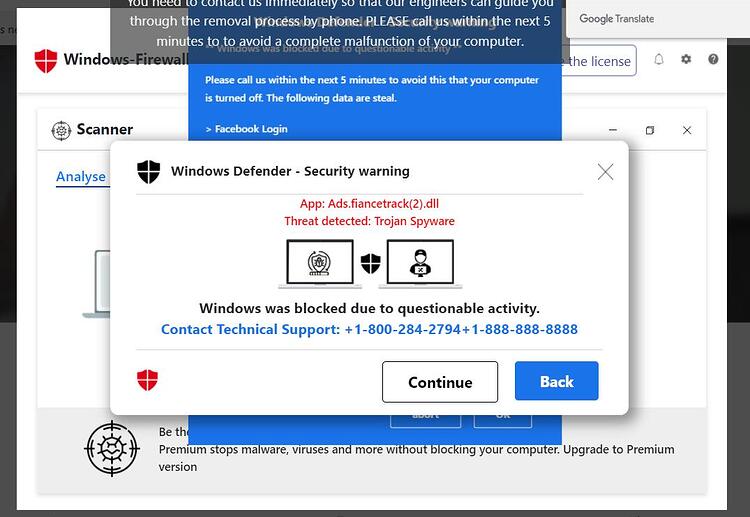
Task: Click the Contact Technical Support phone link
Action: (x=369, y=329)
